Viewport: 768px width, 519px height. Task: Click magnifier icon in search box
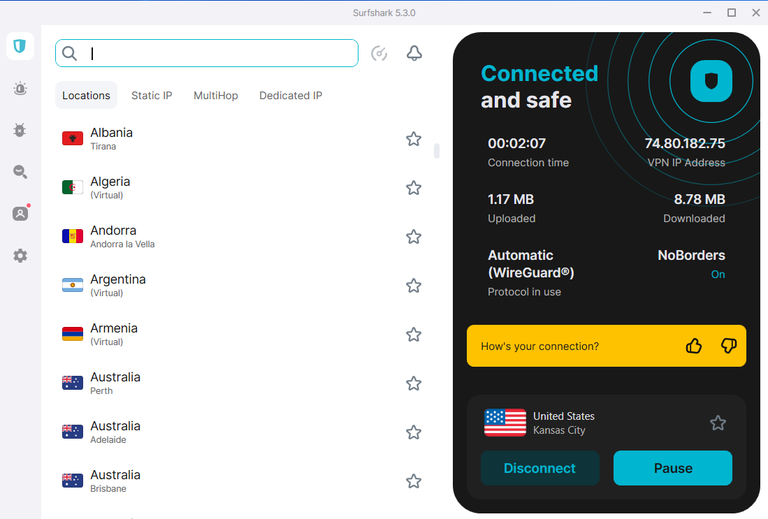(x=70, y=53)
